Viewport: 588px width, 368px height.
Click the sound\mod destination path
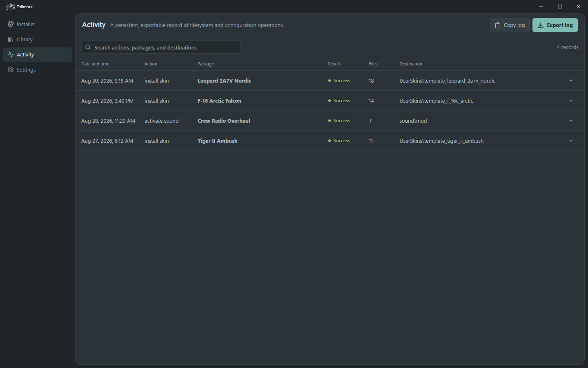tap(413, 121)
